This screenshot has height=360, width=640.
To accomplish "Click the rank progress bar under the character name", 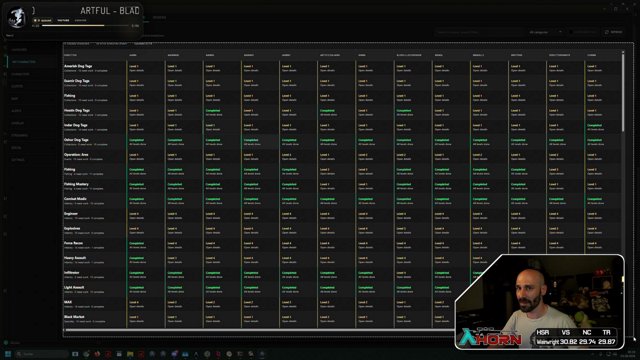I will (85, 26).
